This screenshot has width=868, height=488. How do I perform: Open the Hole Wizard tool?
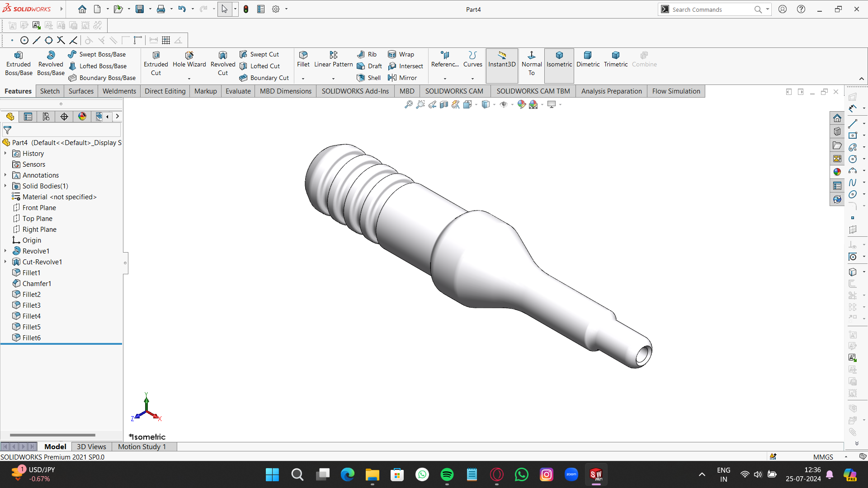pyautogui.click(x=189, y=60)
